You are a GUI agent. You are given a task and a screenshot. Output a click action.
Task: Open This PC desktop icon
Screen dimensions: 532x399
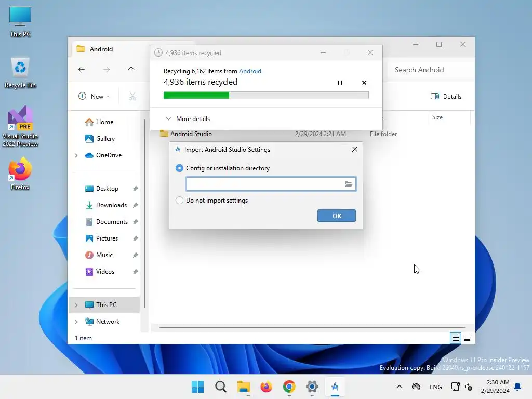(20, 21)
